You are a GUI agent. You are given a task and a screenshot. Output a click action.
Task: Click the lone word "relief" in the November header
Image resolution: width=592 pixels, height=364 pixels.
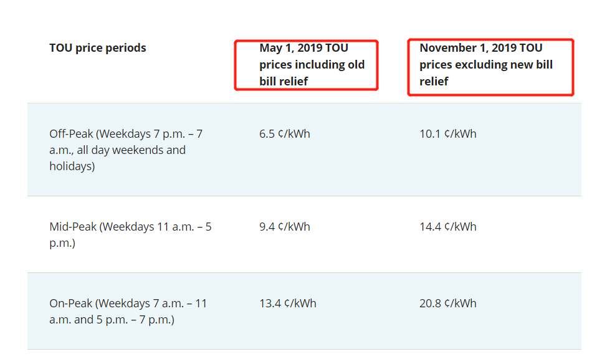(434, 82)
